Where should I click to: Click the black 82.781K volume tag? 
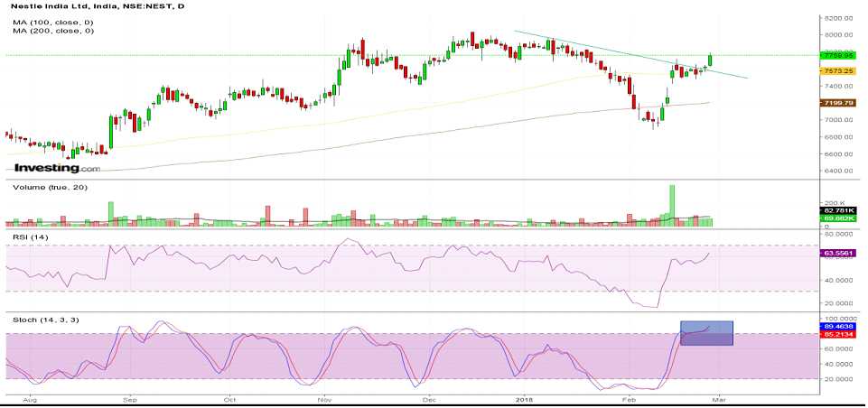point(838,211)
